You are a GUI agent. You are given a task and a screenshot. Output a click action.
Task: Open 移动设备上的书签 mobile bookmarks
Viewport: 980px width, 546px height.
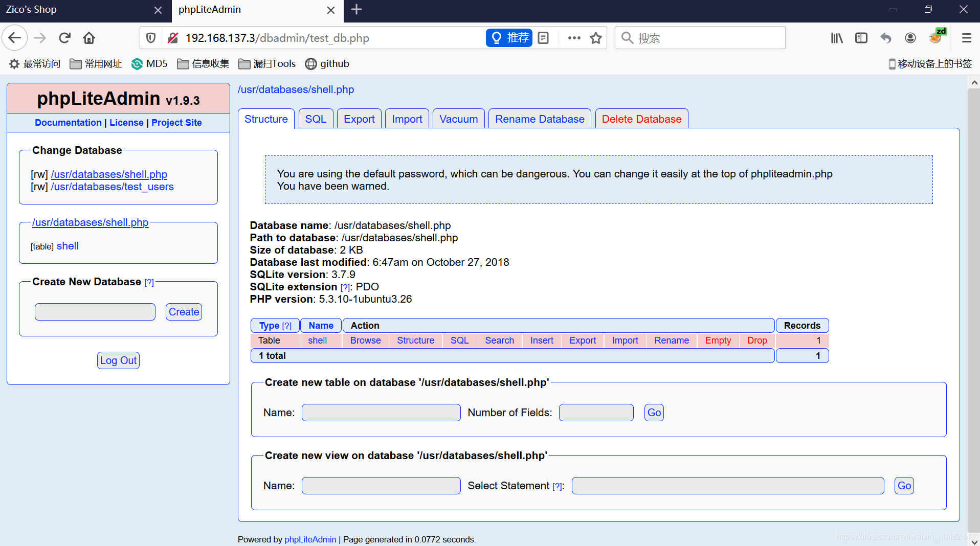[930, 64]
